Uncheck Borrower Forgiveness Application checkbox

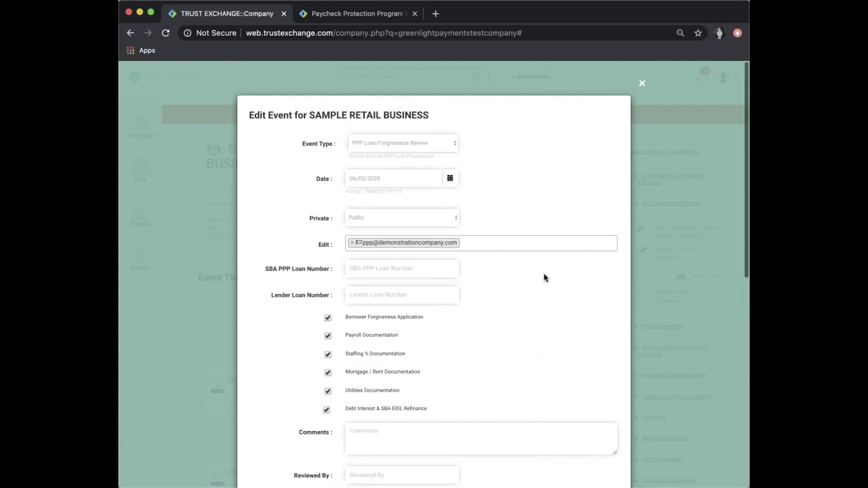tap(328, 317)
